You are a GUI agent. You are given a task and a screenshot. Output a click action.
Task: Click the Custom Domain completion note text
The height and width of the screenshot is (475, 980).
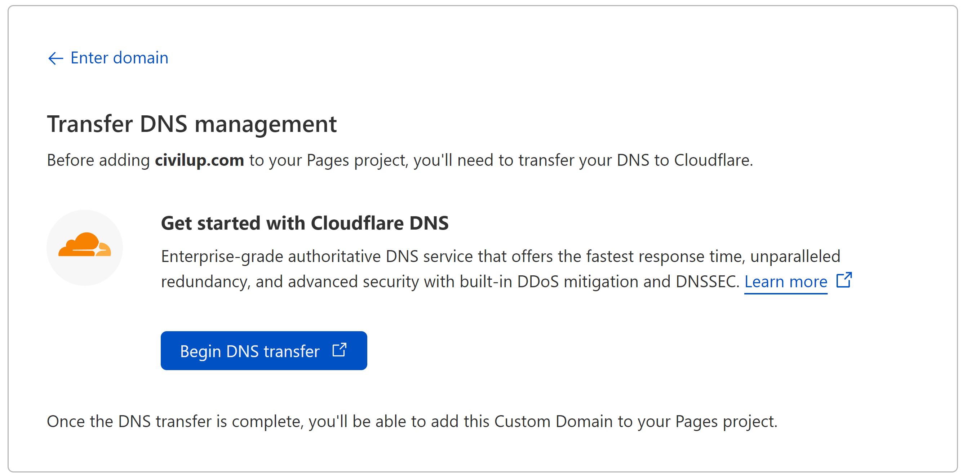point(412,421)
